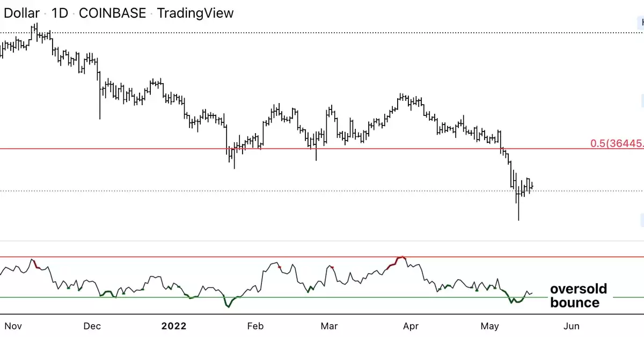Click the Jun label on the time axis
The image size is (644, 337).
[572, 326]
